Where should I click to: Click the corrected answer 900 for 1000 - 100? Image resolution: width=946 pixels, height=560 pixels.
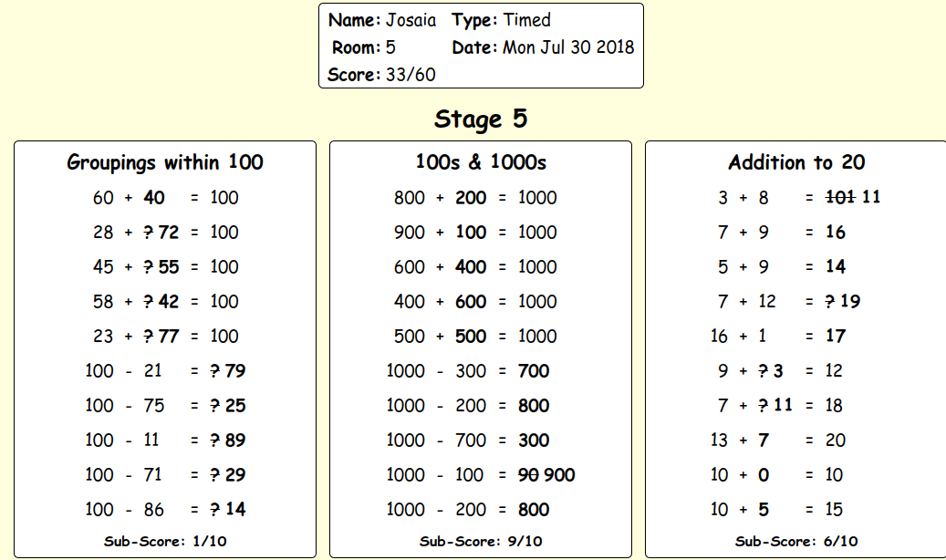tap(559, 475)
